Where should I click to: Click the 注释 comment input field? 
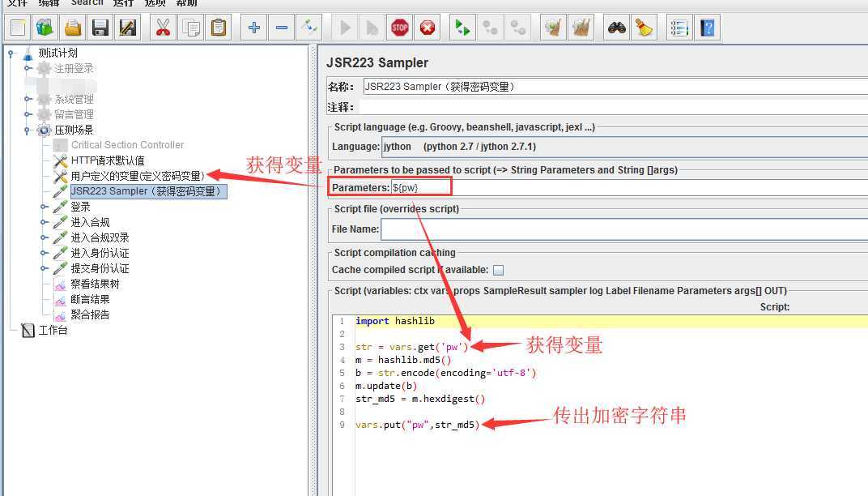(x=614, y=107)
